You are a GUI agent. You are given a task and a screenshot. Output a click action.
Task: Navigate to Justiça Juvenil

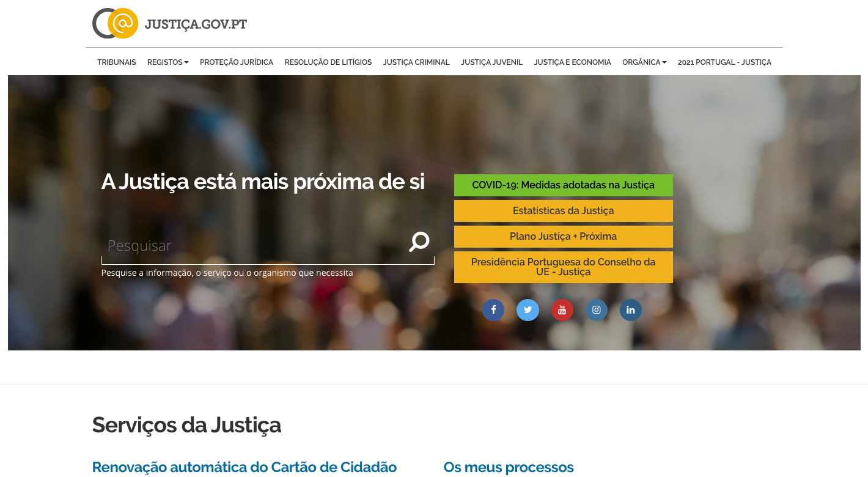[491, 62]
